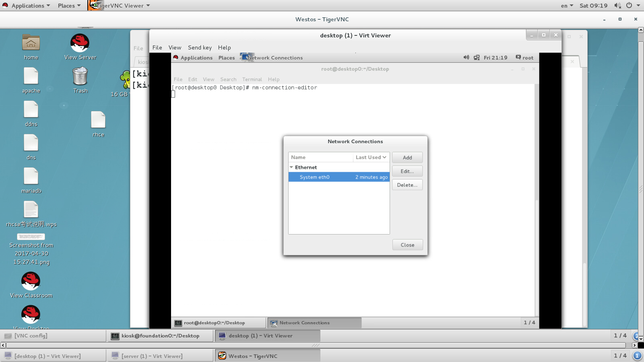Screen dimensions: 644x362
Task: Open the guest terminal Edit menu
Action: tap(192, 79)
